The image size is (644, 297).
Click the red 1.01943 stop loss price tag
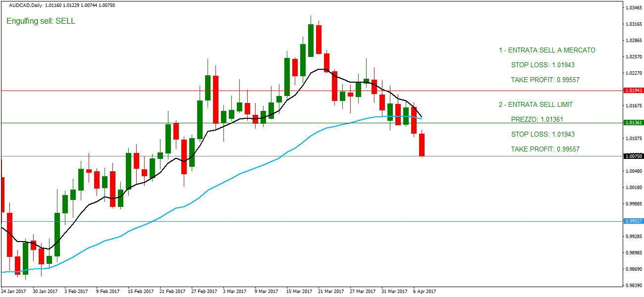pos(634,91)
